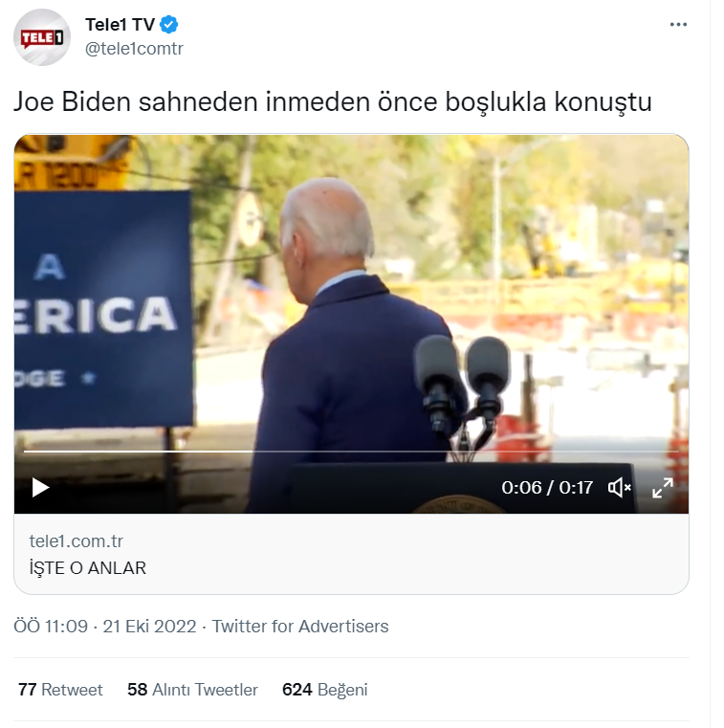Click the Tele1 TV profile avatar
Image resolution: width=724 pixels, height=728 pixels.
[42, 37]
